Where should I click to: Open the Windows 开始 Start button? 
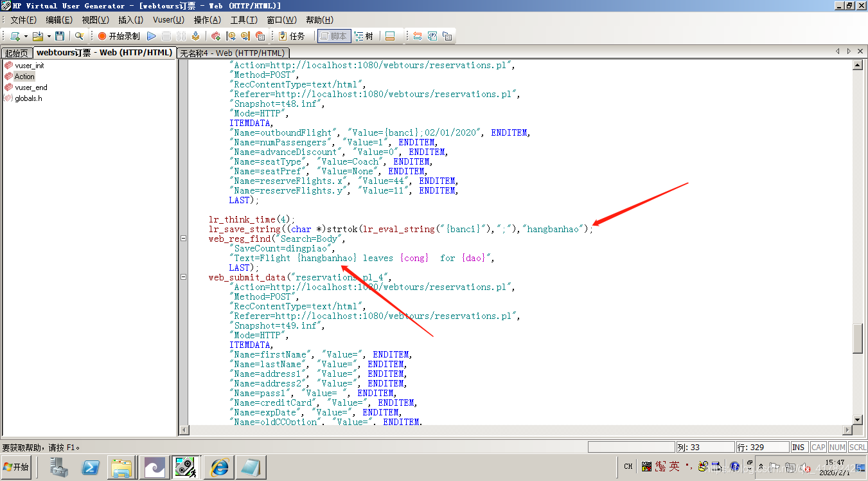click(16, 467)
